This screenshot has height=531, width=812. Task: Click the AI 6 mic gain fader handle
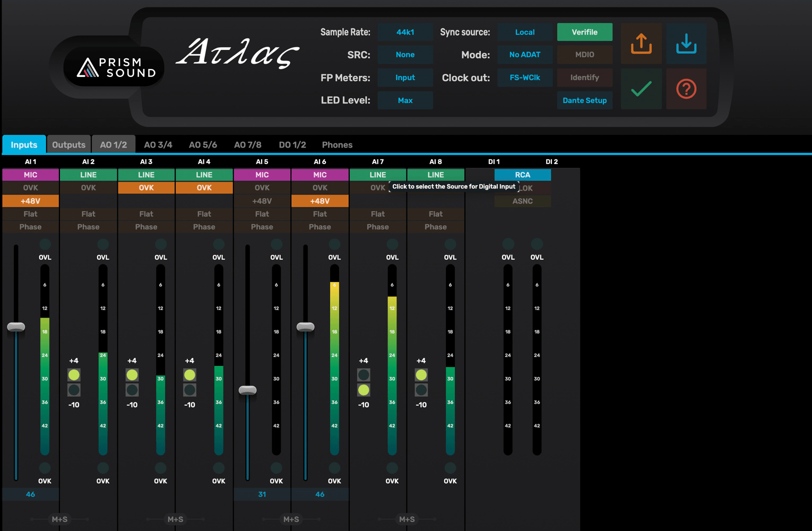click(x=306, y=327)
